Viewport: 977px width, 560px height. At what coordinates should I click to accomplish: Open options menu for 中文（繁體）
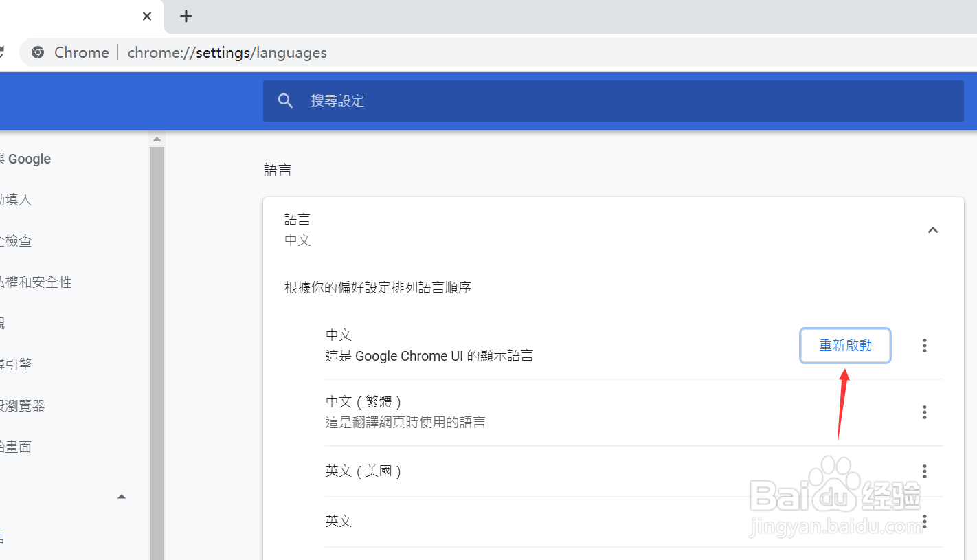click(925, 412)
